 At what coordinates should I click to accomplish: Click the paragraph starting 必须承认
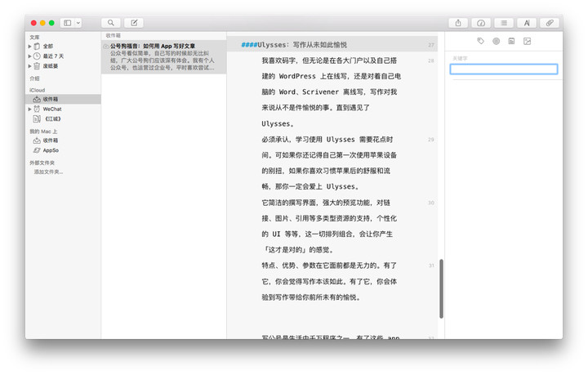(x=329, y=163)
